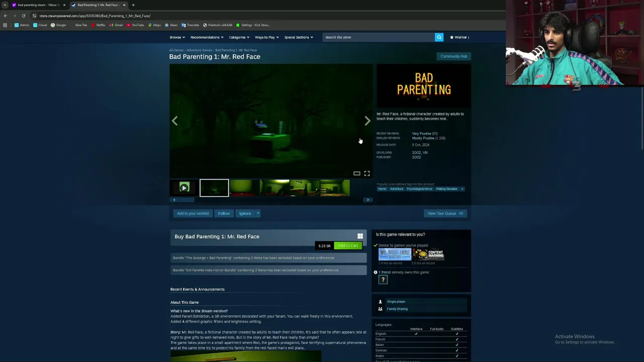This screenshot has width=644, height=362.
Task: Open View Your Queue
Action: click(x=445, y=213)
